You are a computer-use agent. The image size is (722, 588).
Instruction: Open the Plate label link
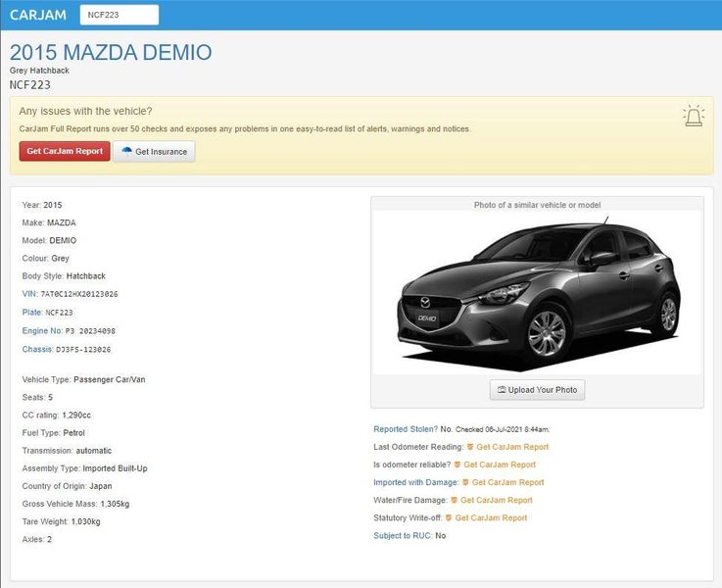(32, 312)
